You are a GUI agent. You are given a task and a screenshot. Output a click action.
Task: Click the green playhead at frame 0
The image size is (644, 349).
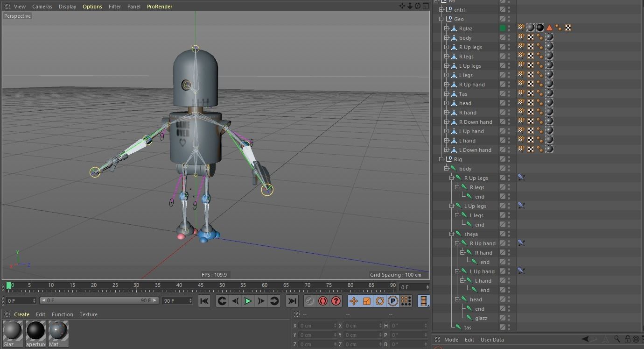[x=8, y=285]
